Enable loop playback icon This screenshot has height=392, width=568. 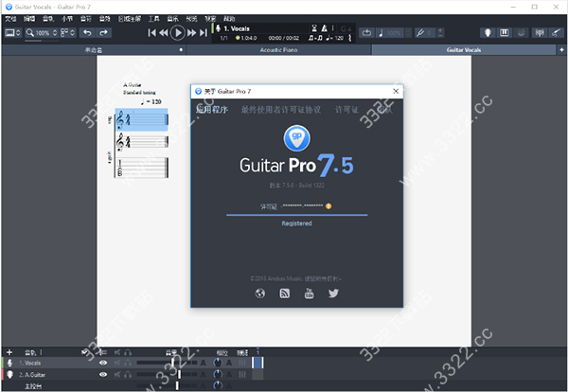tap(366, 33)
